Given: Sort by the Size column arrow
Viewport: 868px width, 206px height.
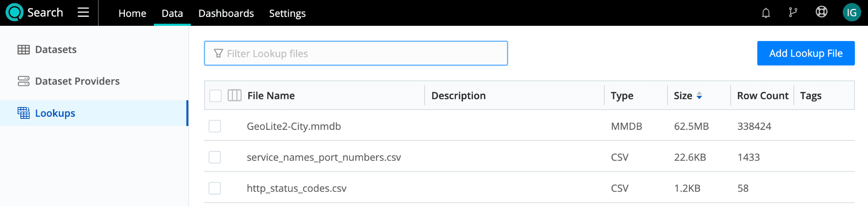Looking at the screenshot, I should pos(699,96).
